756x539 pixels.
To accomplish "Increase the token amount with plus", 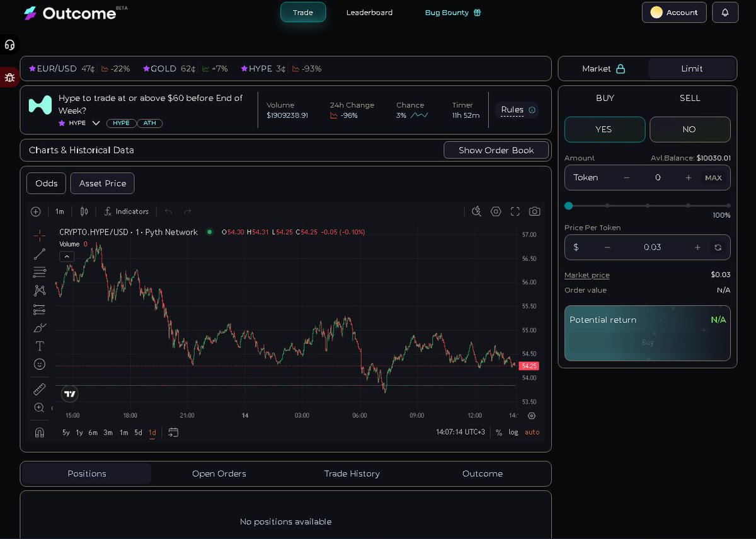I will click(x=689, y=178).
